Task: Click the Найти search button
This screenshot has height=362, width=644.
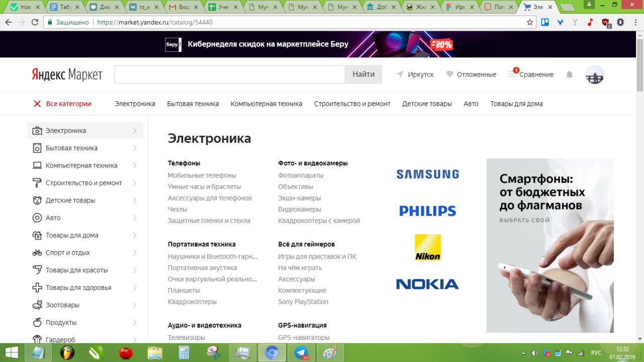Action: [363, 75]
